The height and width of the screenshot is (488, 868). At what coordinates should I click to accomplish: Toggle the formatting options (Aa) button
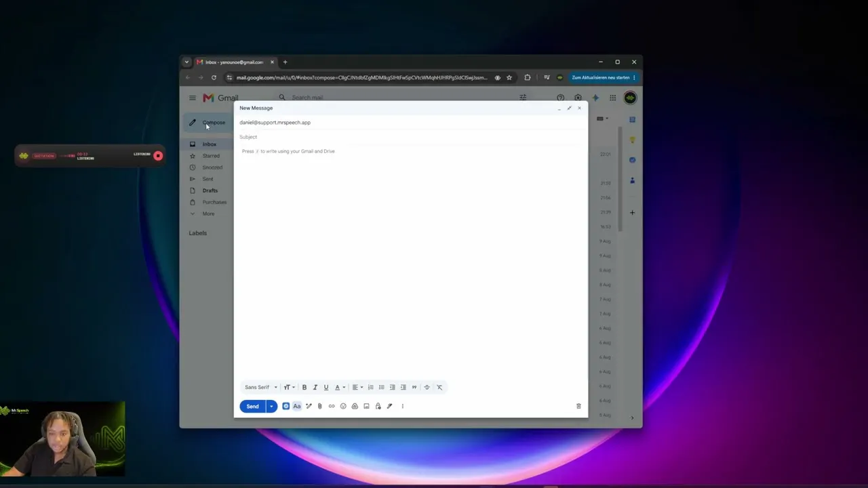297,406
